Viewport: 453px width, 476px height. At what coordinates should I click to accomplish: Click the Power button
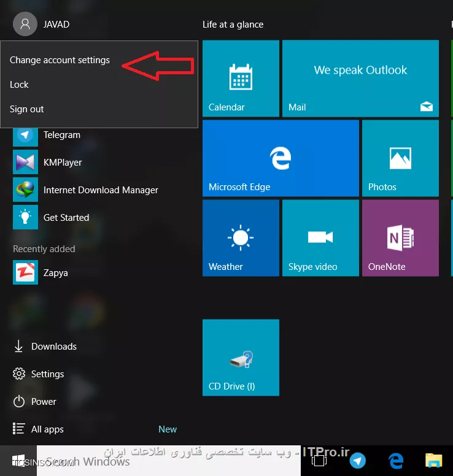(34, 402)
